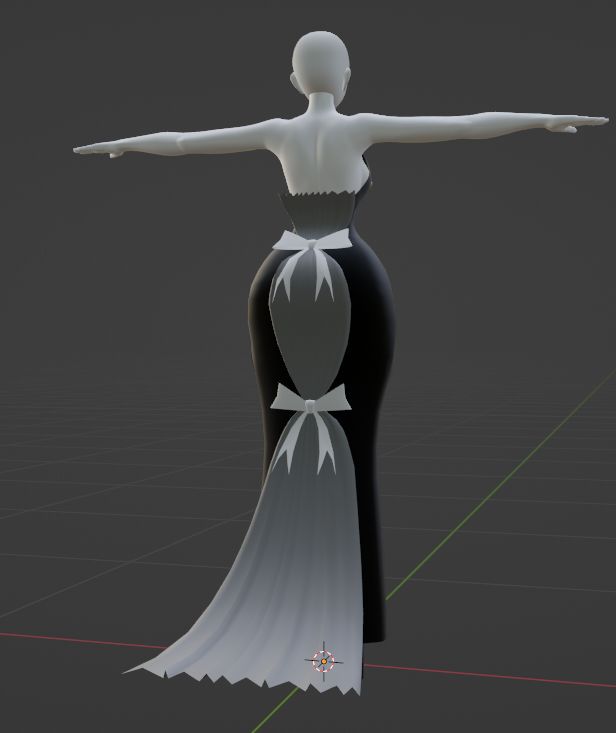Click the 3D cursor near the dress hem
The height and width of the screenshot is (733, 616).
324,661
